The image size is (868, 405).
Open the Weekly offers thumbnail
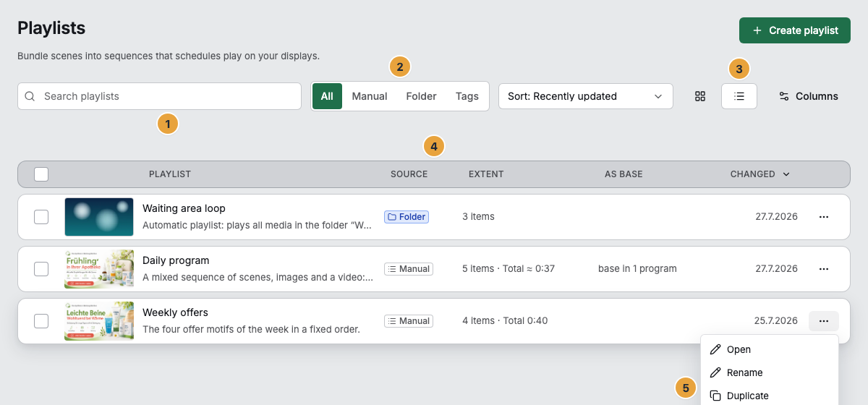point(99,321)
